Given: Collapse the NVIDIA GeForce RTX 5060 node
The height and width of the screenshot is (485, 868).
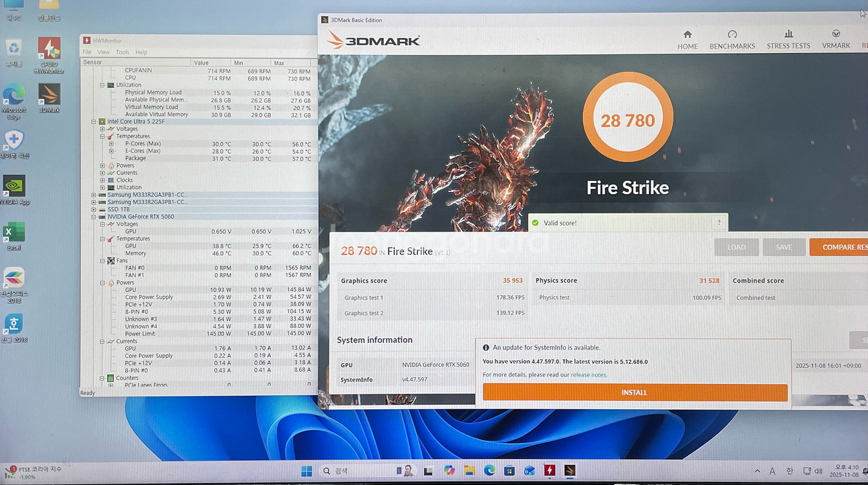Looking at the screenshot, I should [94, 217].
